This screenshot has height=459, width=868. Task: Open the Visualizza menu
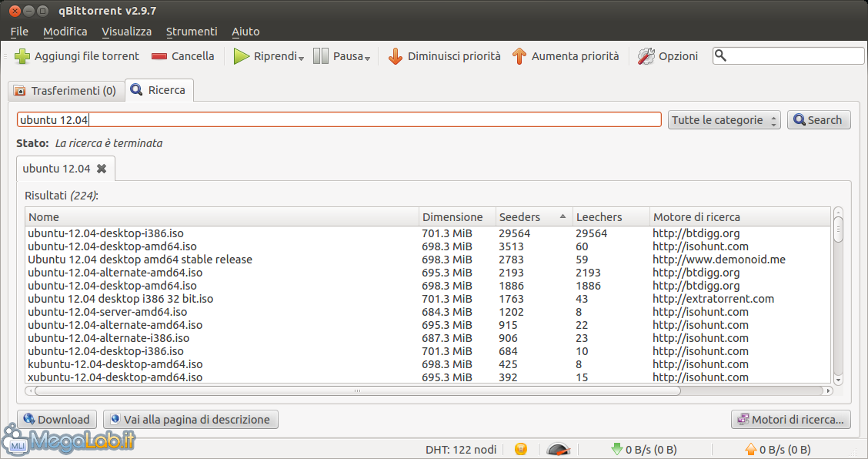127,32
